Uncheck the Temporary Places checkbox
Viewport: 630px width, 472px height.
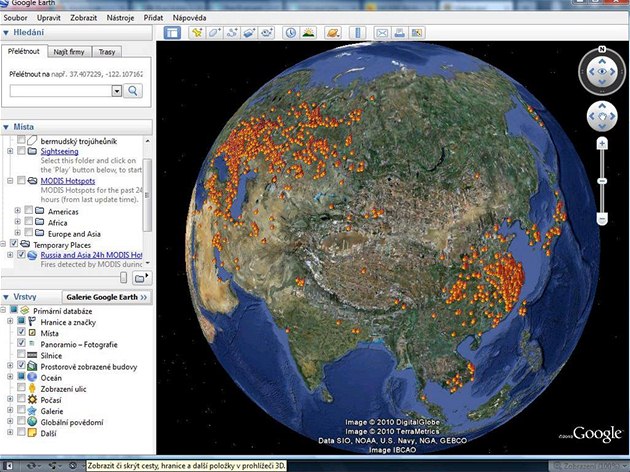(14, 243)
